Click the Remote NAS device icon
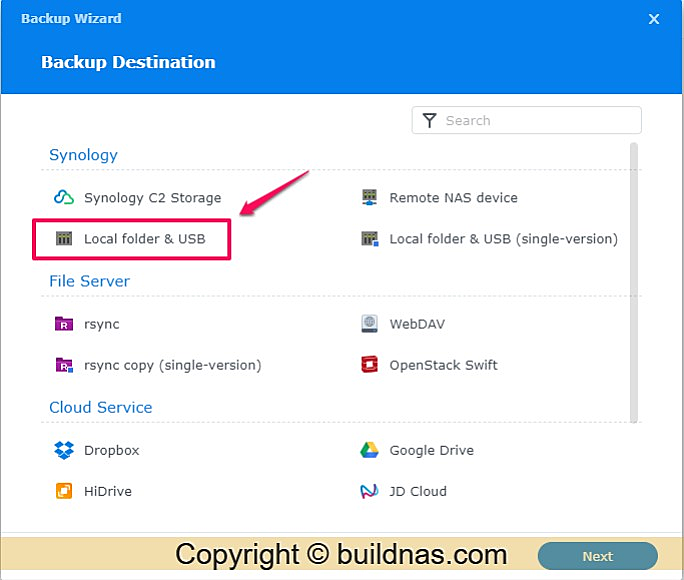The height and width of the screenshot is (580, 684). coord(369,197)
